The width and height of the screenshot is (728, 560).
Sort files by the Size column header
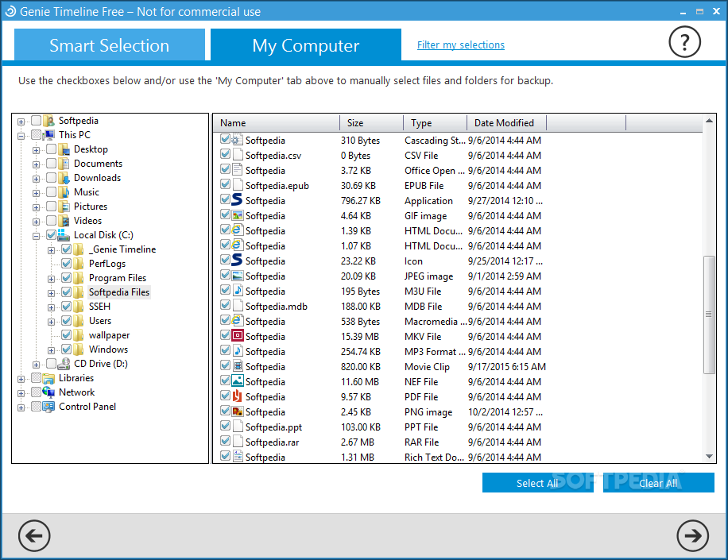(x=372, y=123)
